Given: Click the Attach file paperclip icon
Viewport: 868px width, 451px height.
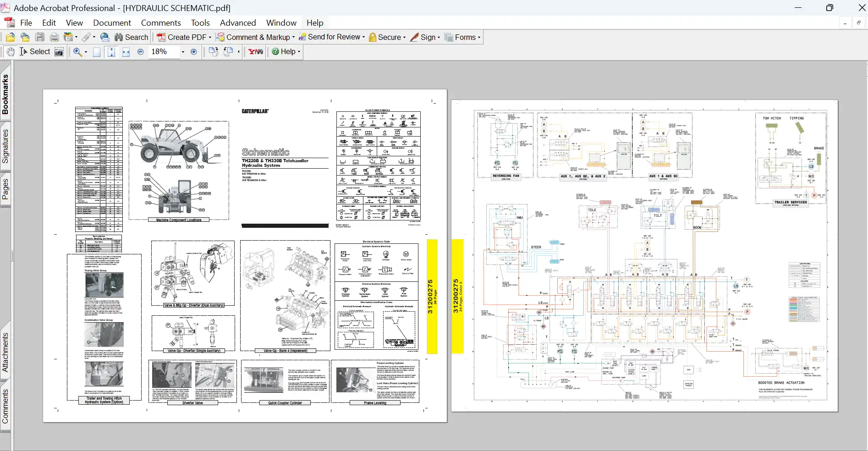Looking at the screenshot, I should 86,38.
